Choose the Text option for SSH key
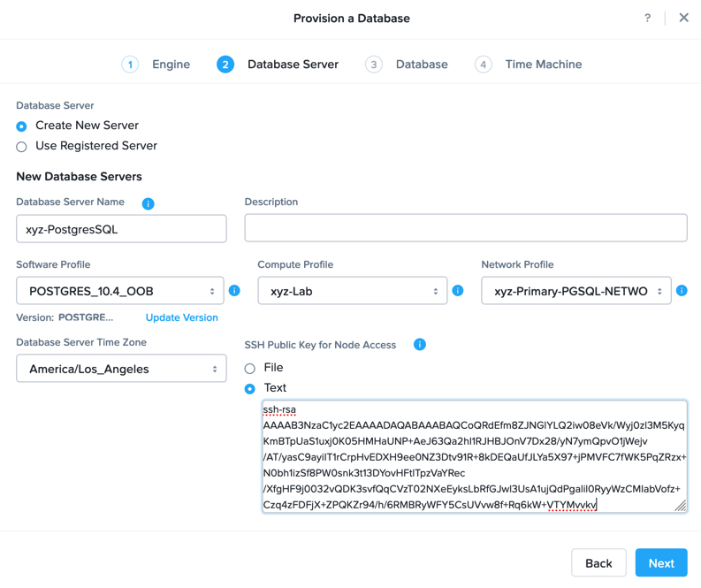Screen dimensions: 701x588 pyautogui.click(x=250, y=388)
